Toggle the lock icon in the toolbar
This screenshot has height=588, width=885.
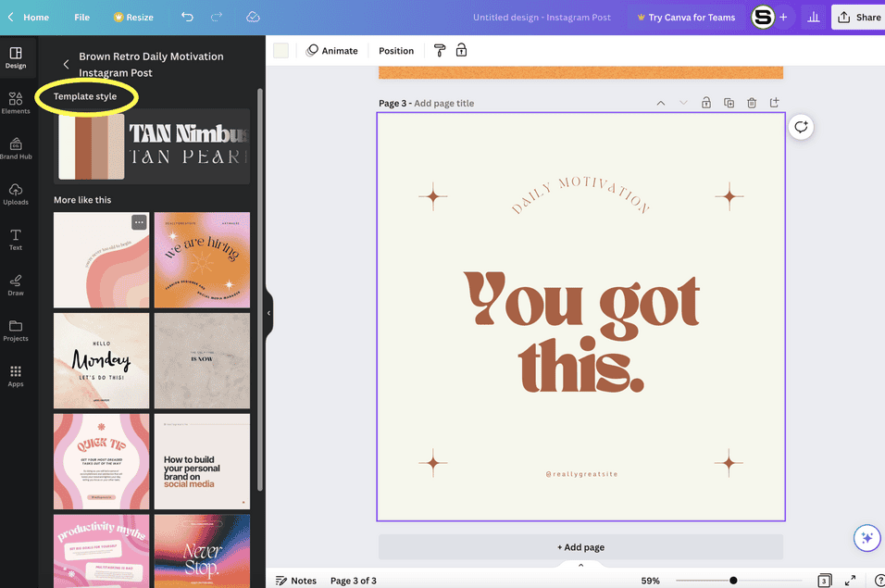click(x=461, y=51)
